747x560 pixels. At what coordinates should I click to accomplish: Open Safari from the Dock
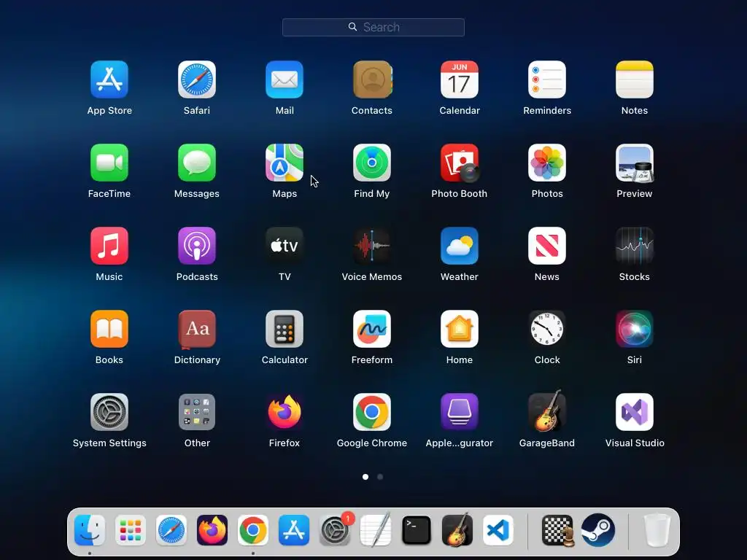pos(171,530)
